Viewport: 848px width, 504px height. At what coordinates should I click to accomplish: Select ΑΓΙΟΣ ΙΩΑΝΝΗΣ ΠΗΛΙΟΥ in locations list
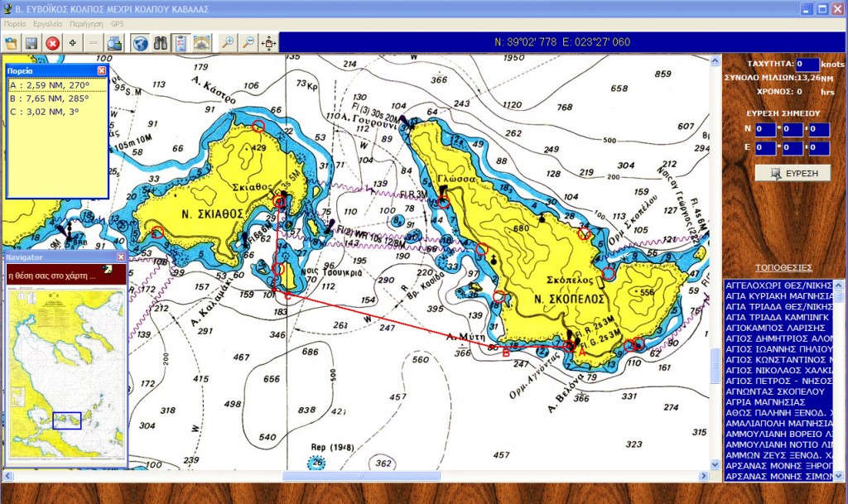[778, 349]
